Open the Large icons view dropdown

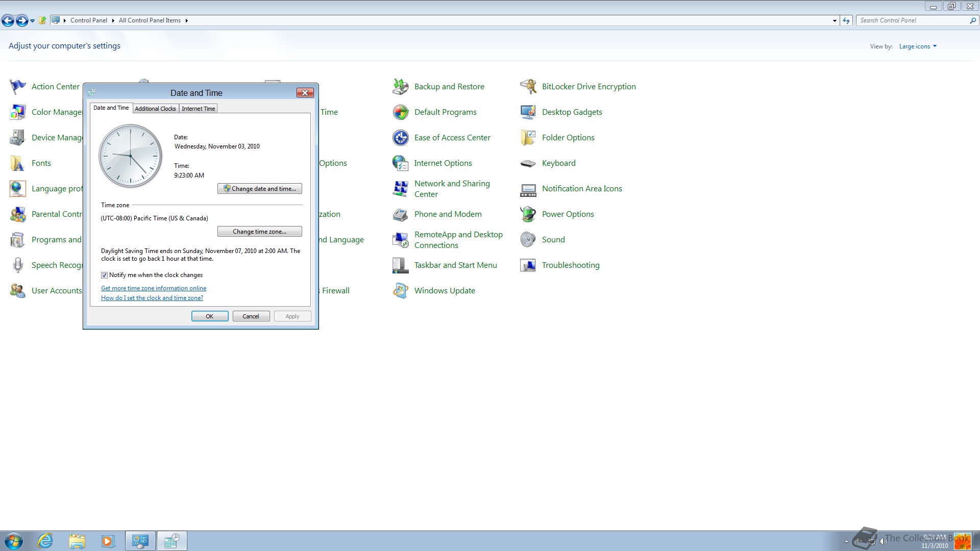click(918, 46)
